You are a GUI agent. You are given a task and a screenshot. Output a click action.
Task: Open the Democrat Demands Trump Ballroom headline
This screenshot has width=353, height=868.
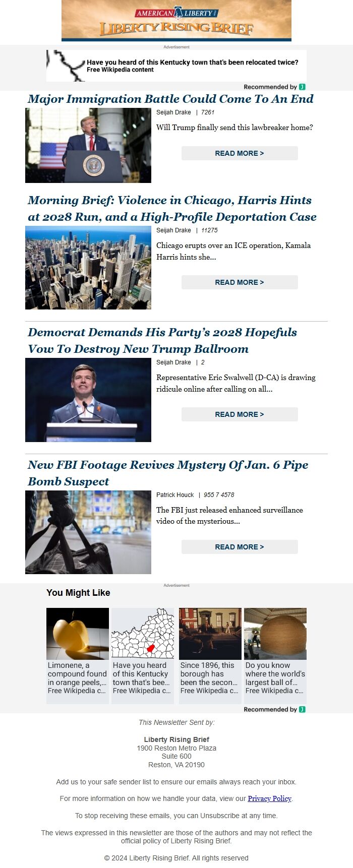(x=162, y=340)
